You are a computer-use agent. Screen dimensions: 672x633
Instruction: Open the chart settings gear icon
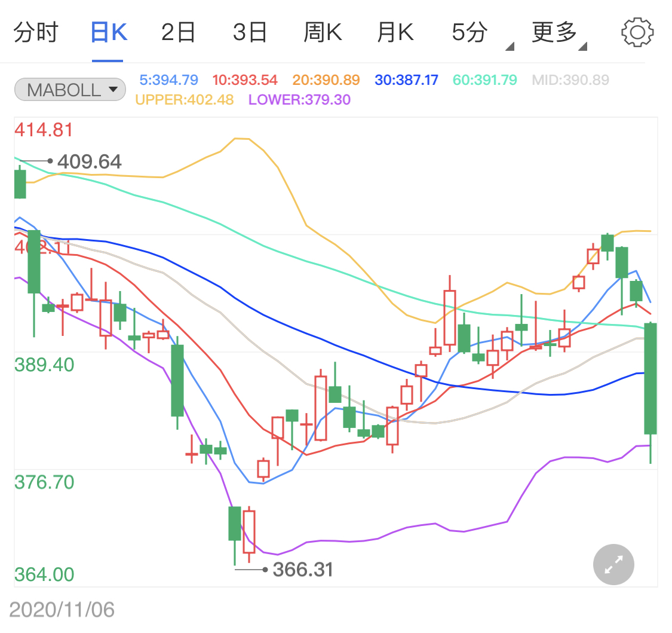coord(637,32)
